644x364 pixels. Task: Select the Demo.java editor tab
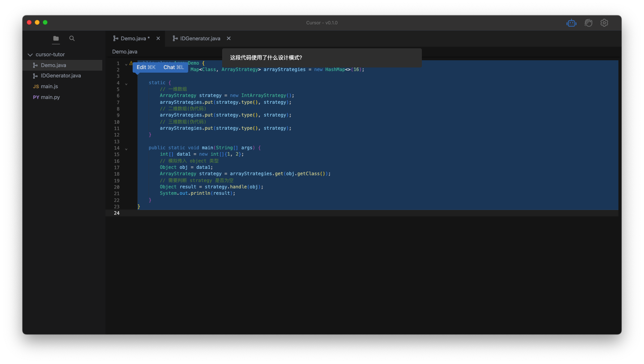(133, 39)
